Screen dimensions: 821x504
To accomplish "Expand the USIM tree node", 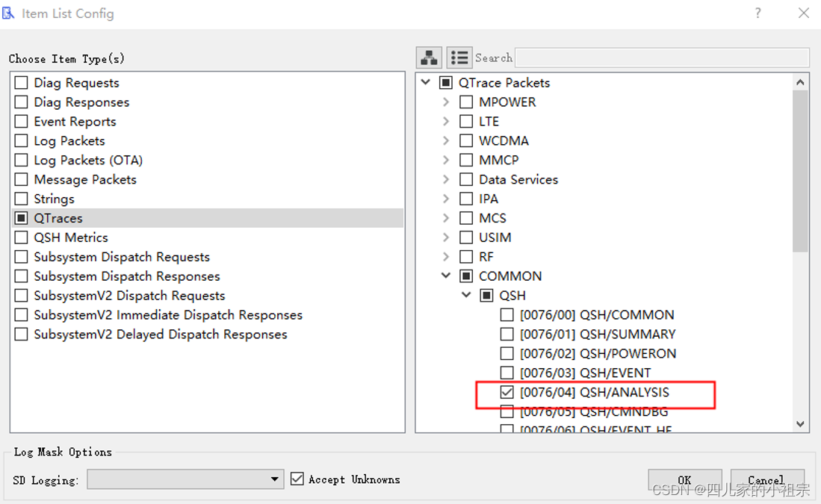I will click(446, 237).
